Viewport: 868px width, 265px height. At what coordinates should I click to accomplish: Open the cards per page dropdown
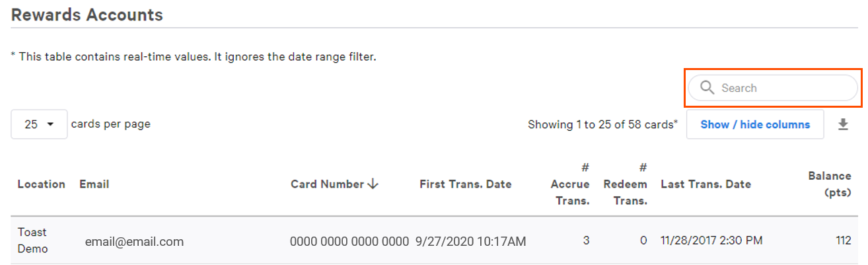pos(39,124)
